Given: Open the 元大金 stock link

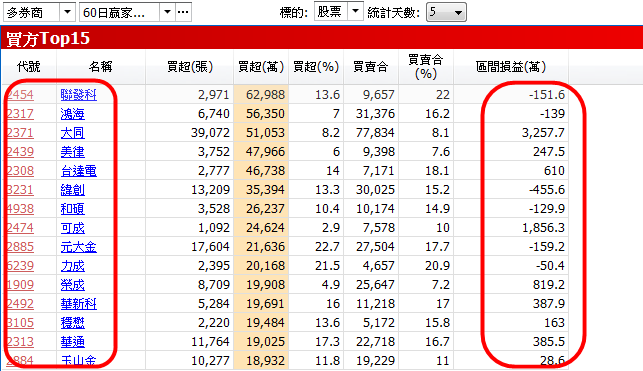Looking at the screenshot, I should [78, 247].
